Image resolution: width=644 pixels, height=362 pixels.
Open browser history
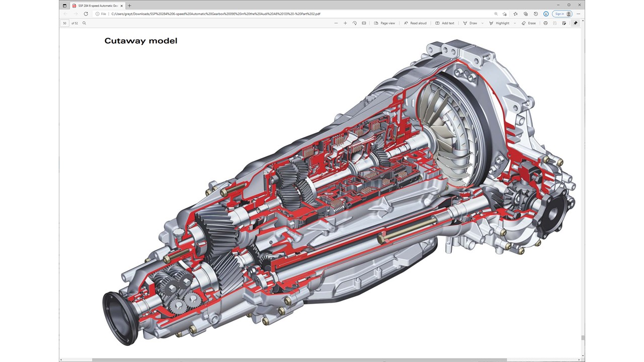(x=536, y=14)
